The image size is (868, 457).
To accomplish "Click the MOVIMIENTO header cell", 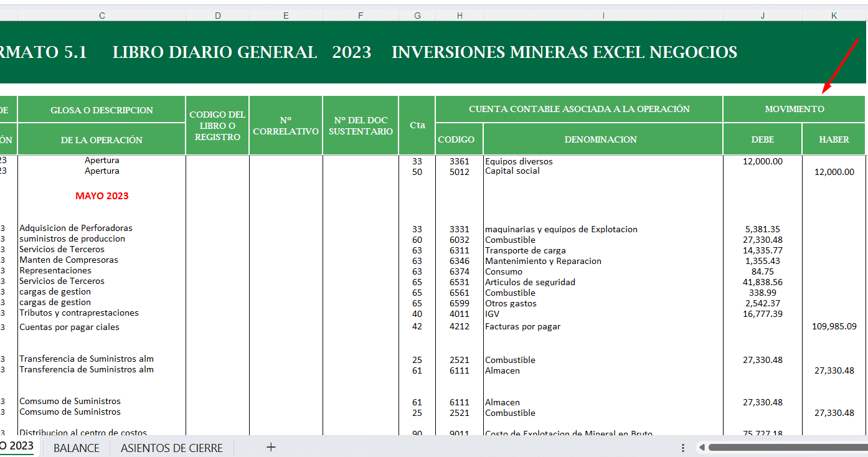I will 794,109.
